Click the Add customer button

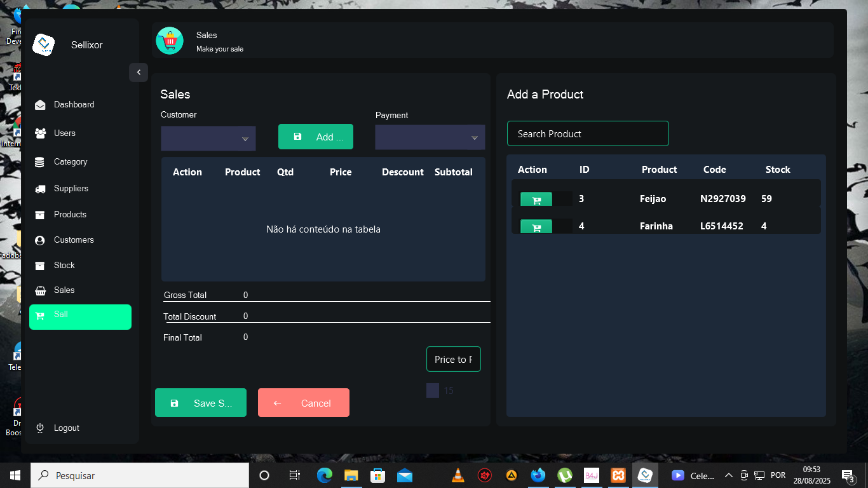[x=316, y=137]
